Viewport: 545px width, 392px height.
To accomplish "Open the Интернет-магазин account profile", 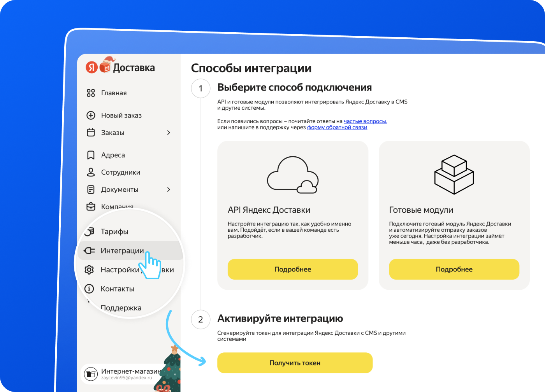I will pos(121,374).
